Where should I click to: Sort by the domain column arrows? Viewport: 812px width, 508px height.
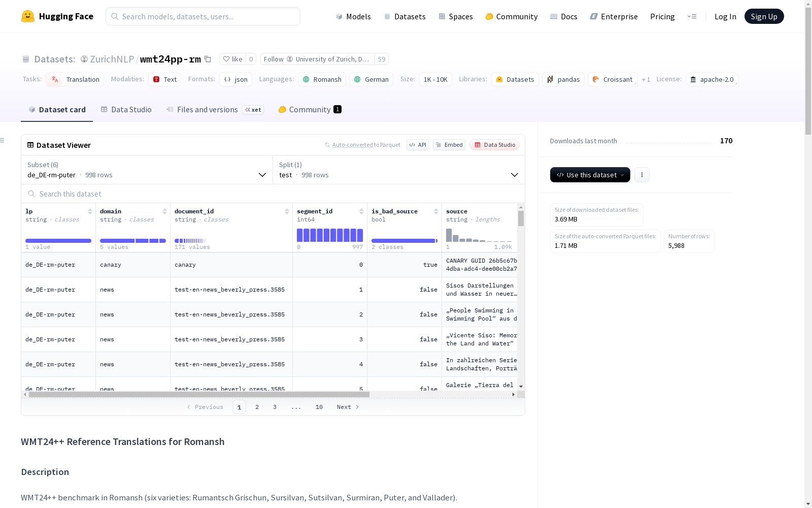click(164, 211)
